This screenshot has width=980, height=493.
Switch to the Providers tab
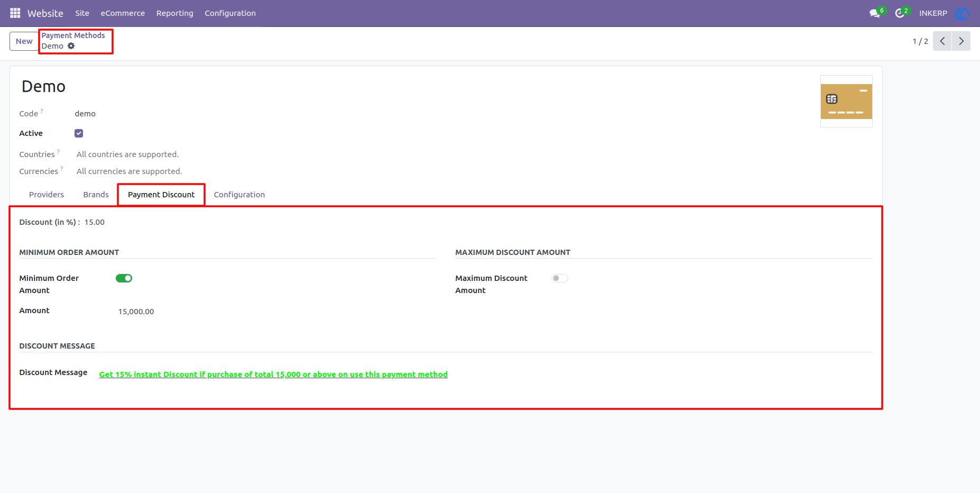click(47, 195)
